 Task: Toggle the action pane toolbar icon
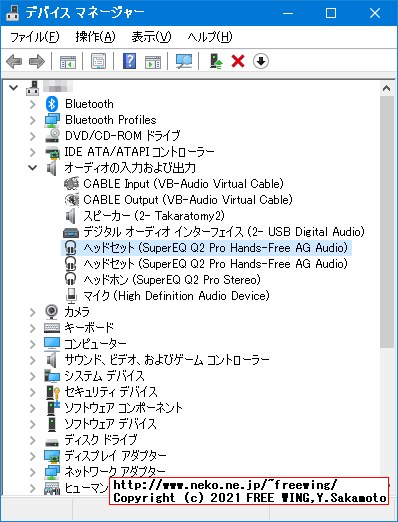tap(153, 62)
